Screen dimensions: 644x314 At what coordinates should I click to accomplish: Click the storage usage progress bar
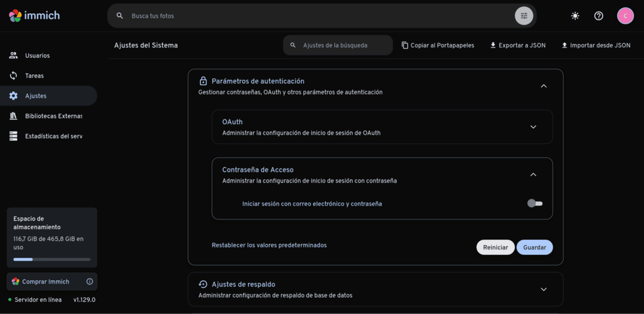tap(52, 259)
